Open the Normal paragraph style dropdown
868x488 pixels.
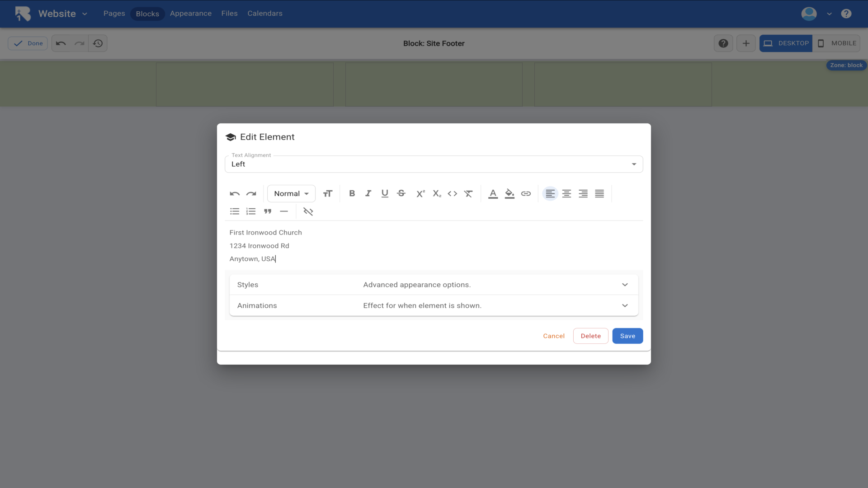point(291,193)
